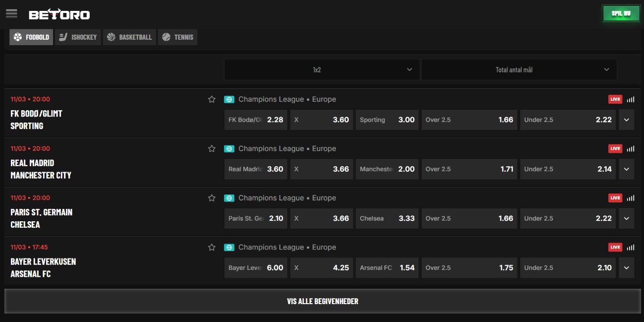Star the Bayer Leverkusen vs Arsenal match
Image resolution: width=644 pixels, height=322 pixels.
tap(212, 247)
